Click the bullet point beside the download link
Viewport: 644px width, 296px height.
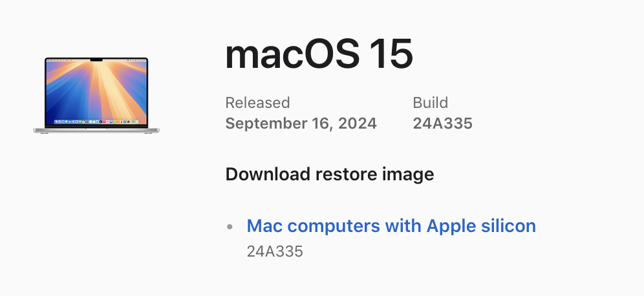[230, 227]
